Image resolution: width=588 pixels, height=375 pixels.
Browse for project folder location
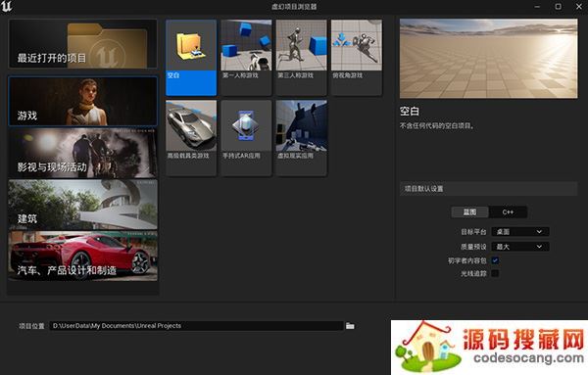[350, 326]
